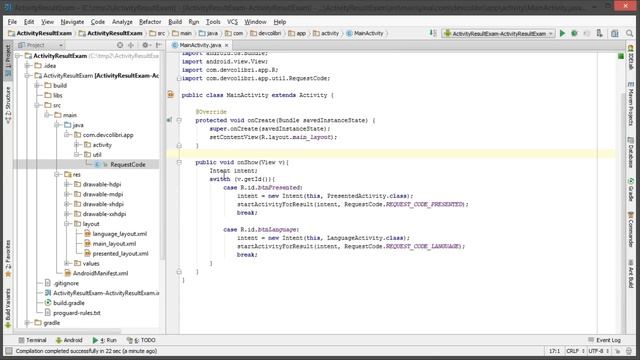Change UTF-8 encoding in status bar
Viewport: 640px width, 360px height.
[599, 351]
